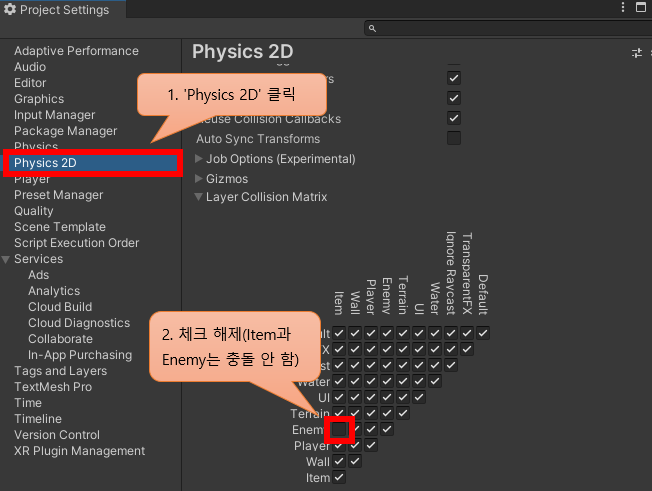Open In-App Purchasing under Services

(80, 355)
